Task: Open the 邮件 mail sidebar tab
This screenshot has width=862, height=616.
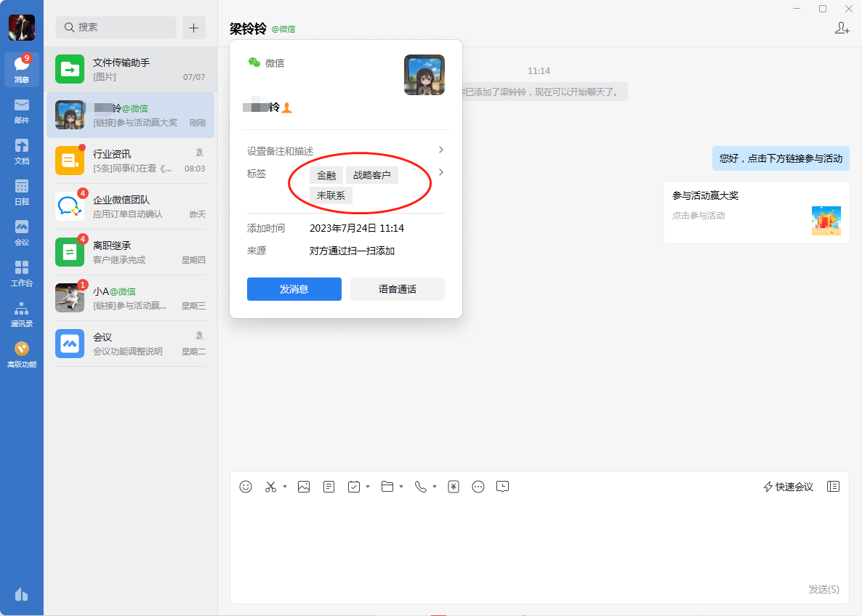Action: (21, 111)
